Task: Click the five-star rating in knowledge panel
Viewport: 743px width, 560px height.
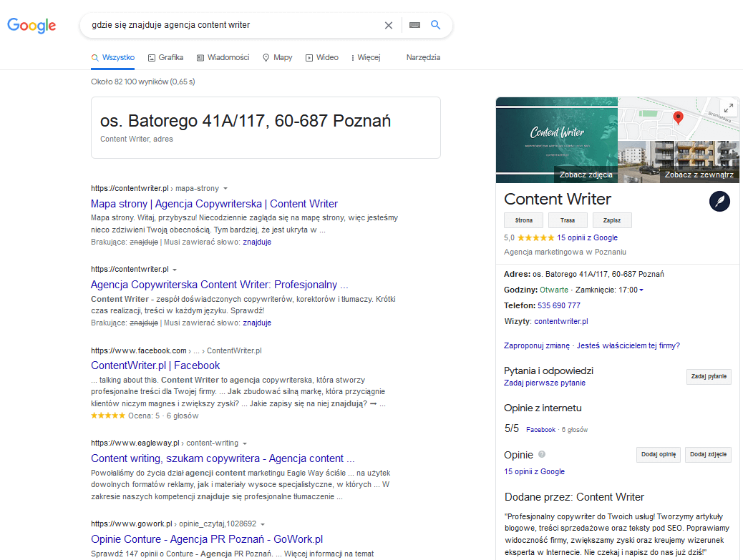Action: point(535,237)
